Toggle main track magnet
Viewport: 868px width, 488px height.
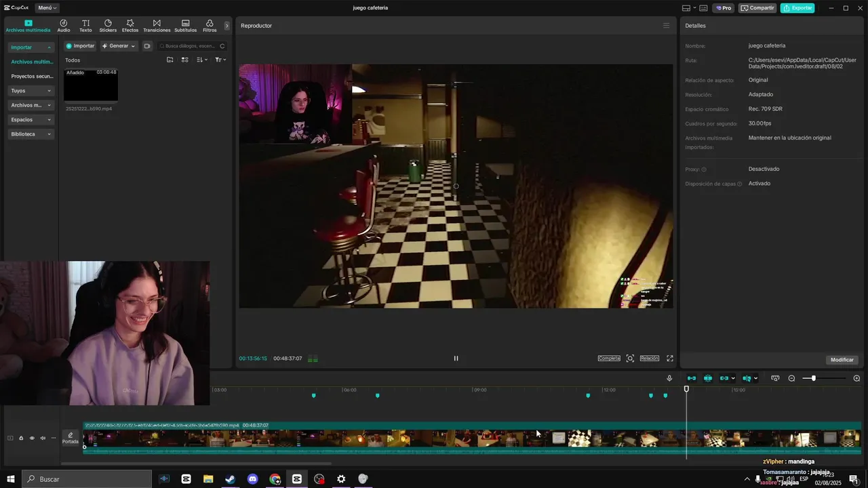click(x=692, y=378)
